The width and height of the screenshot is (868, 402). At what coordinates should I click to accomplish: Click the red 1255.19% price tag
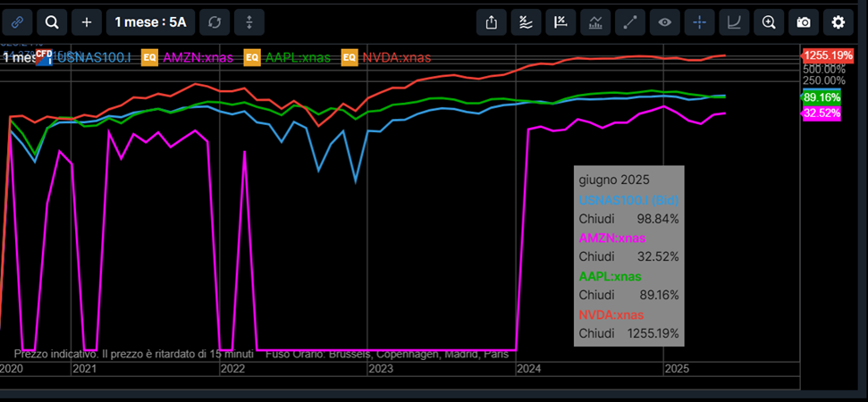[x=827, y=55]
